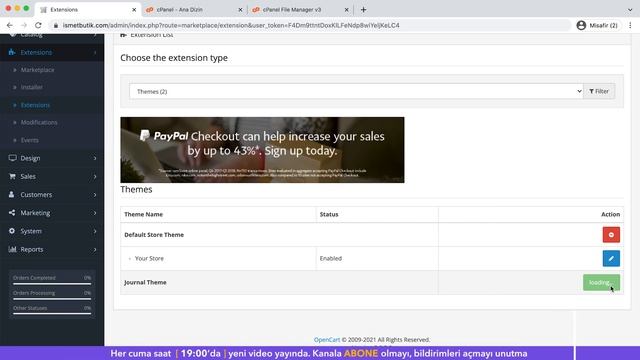Click the browser forward arrow
This screenshot has width=640, height=360.
pos(24,25)
